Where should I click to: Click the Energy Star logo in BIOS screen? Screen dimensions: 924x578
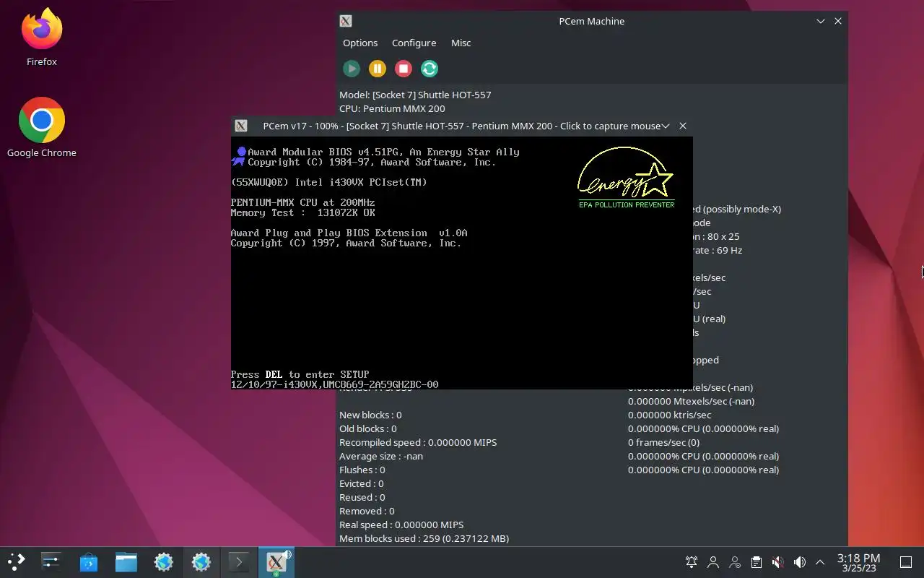coord(626,178)
